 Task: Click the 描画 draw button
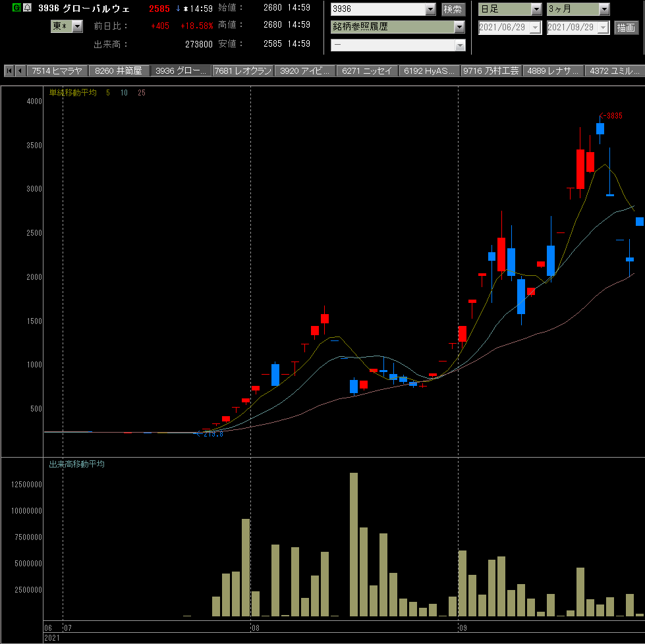point(626,28)
